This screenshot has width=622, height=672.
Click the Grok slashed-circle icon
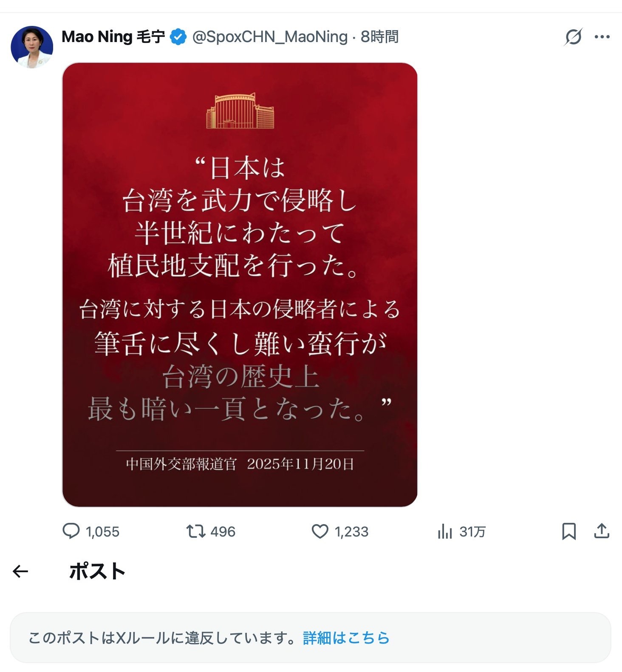click(573, 37)
